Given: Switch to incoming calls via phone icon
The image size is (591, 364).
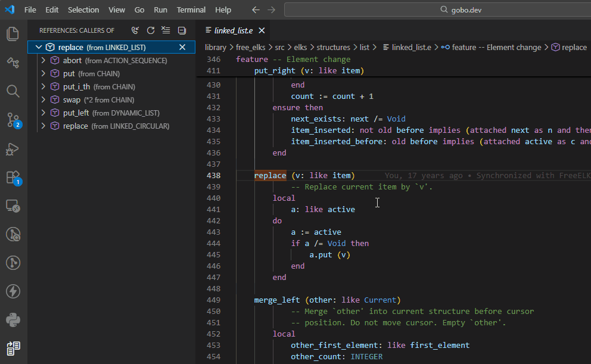Looking at the screenshot, I should (135, 30).
